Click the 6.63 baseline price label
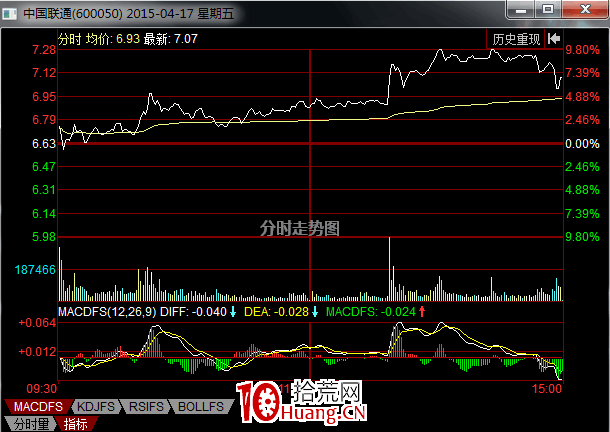 coord(44,144)
